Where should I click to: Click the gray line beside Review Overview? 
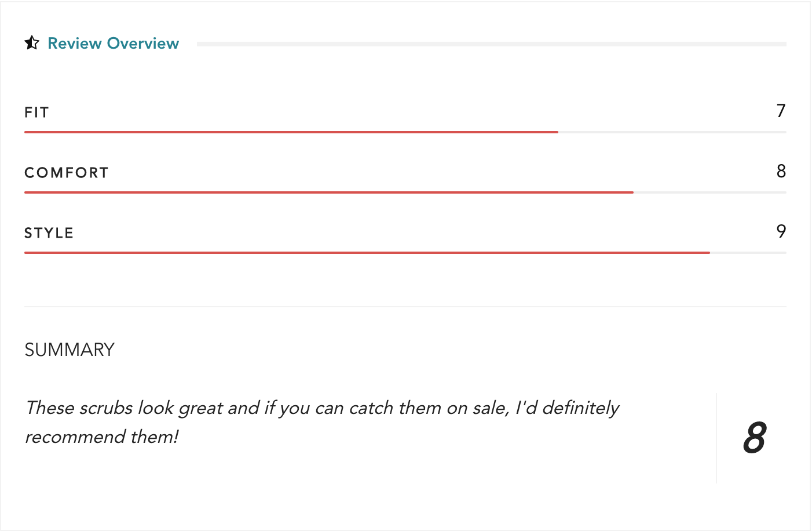pyautogui.click(x=492, y=44)
